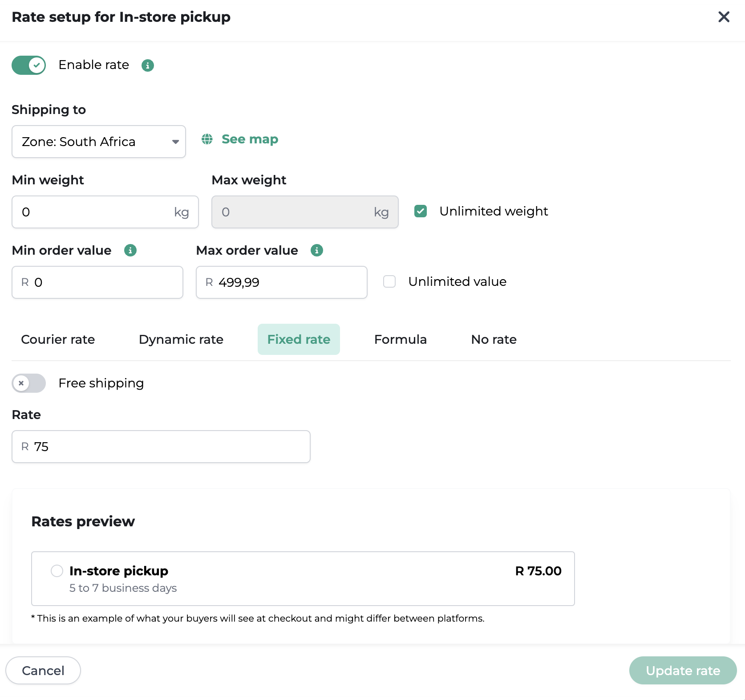
Task: Open the See map link
Action: point(250,139)
